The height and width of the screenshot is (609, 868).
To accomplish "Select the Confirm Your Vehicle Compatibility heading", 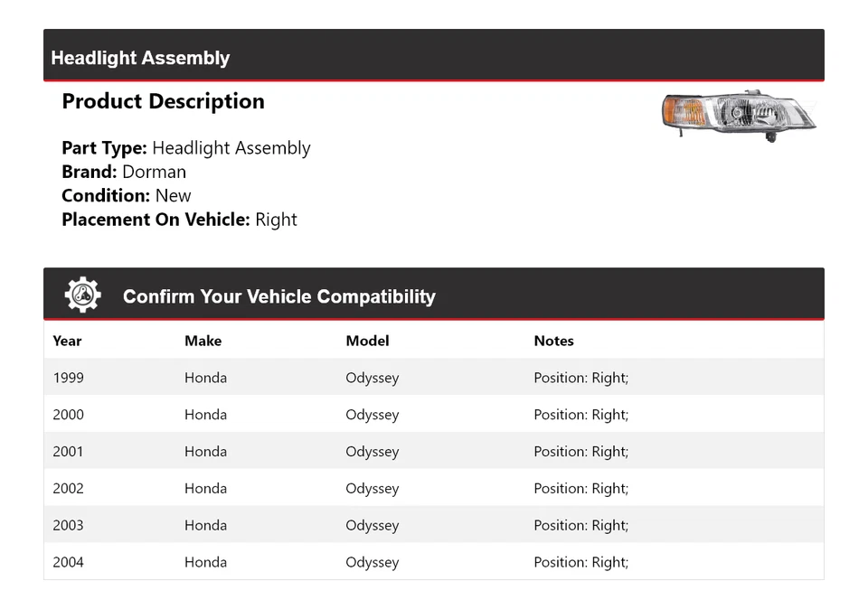I will click(x=278, y=296).
